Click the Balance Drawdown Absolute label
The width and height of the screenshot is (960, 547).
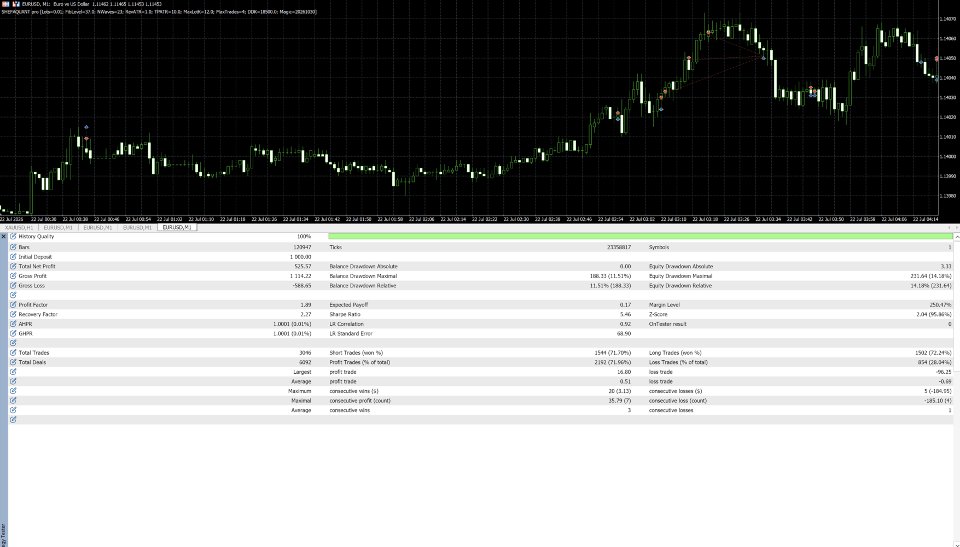[x=364, y=266]
